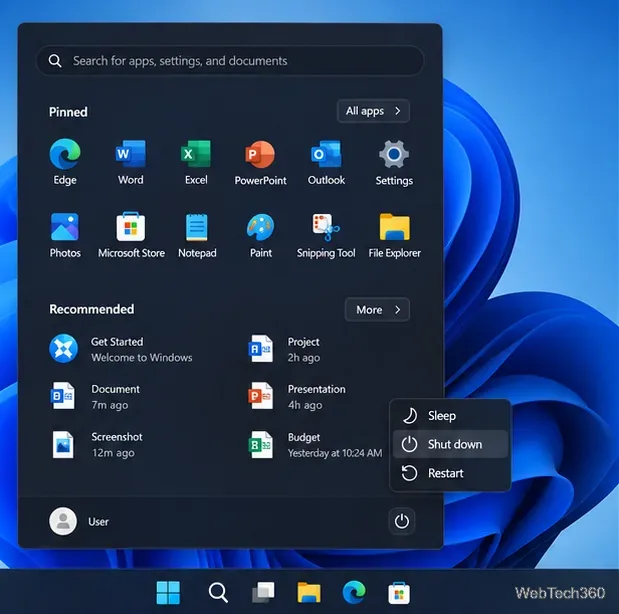Open Search from the taskbar
This screenshot has height=614, width=619.
coord(218,592)
